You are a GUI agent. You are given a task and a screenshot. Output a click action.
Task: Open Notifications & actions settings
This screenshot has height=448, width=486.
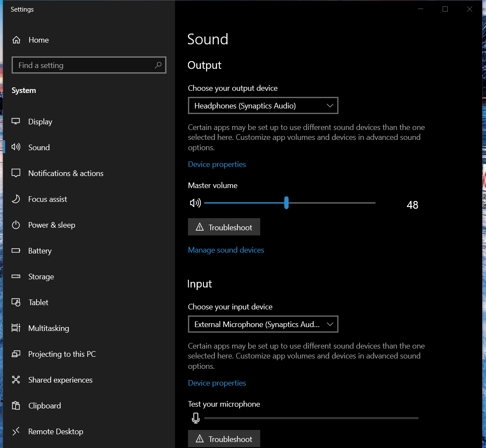pos(66,173)
